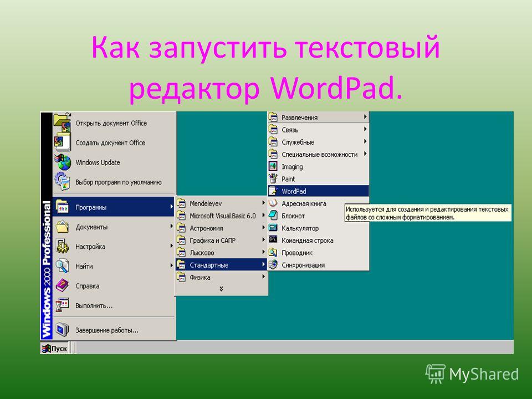Image resolution: width=532 pixels, height=399 pixels.
Task: Click the Найти magnifier icon
Action: (63, 266)
